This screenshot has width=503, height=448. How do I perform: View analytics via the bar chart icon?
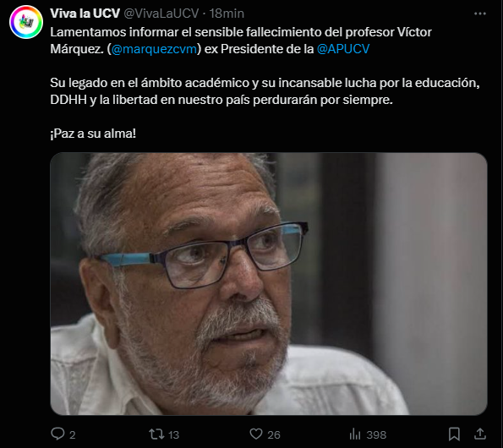[355, 434]
